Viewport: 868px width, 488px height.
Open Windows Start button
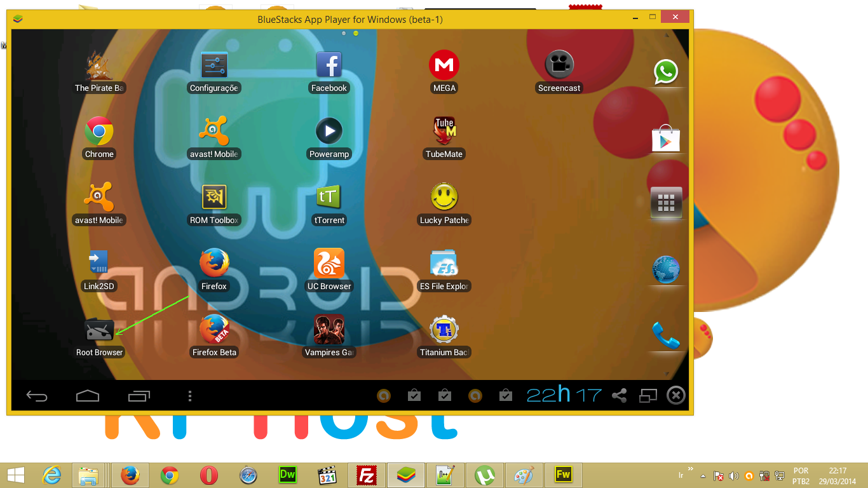pos(15,475)
